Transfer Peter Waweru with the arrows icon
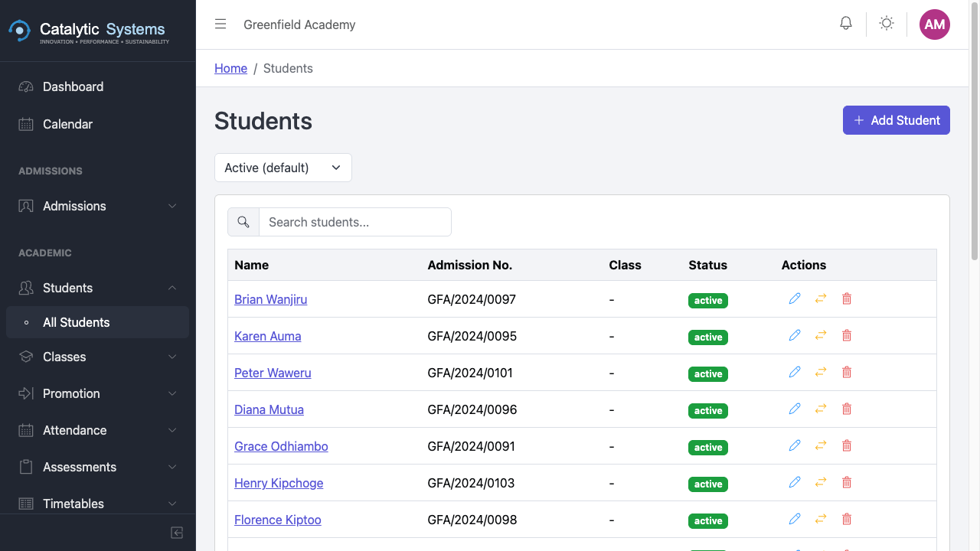980x551 pixels. click(x=821, y=372)
